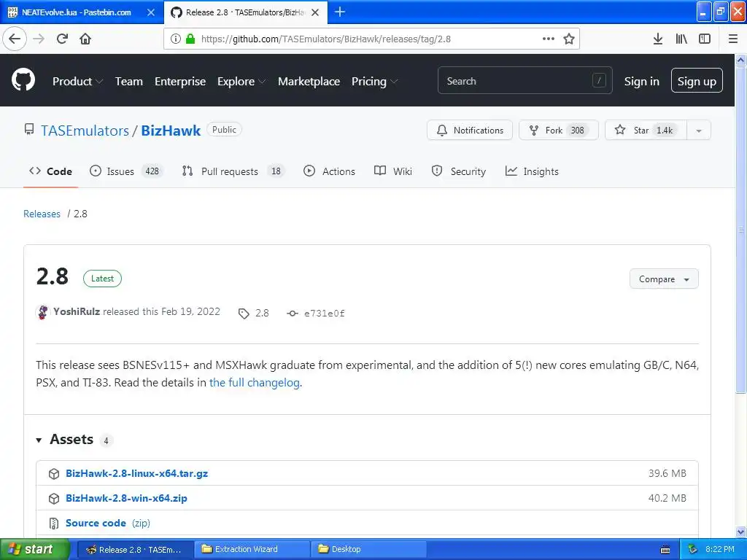
Task: Click the package icon of the linux tar.gz asset
Action: pyautogui.click(x=54, y=474)
